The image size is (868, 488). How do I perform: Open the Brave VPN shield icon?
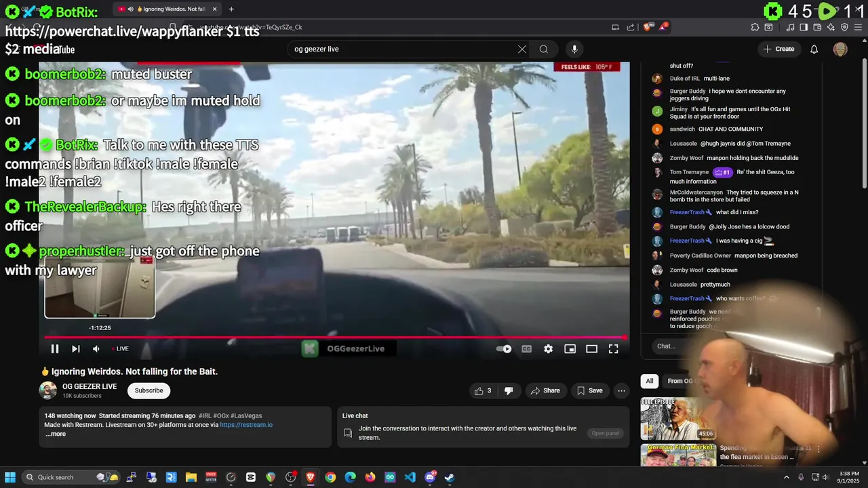click(844, 27)
